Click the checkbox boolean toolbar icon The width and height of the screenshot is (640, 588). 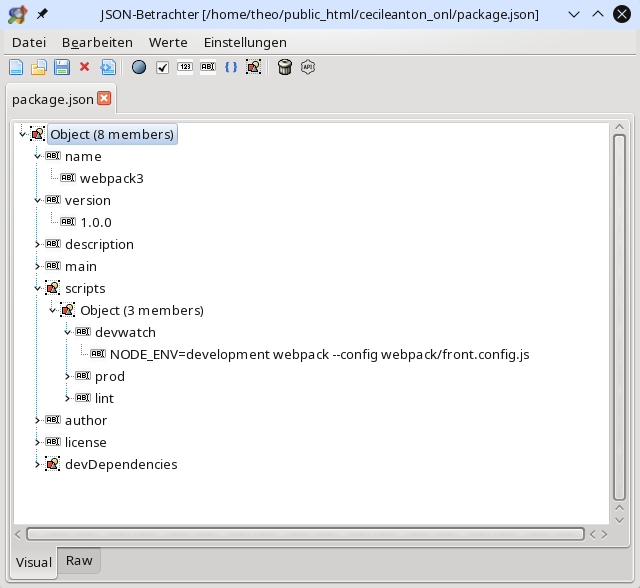click(162, 67)
